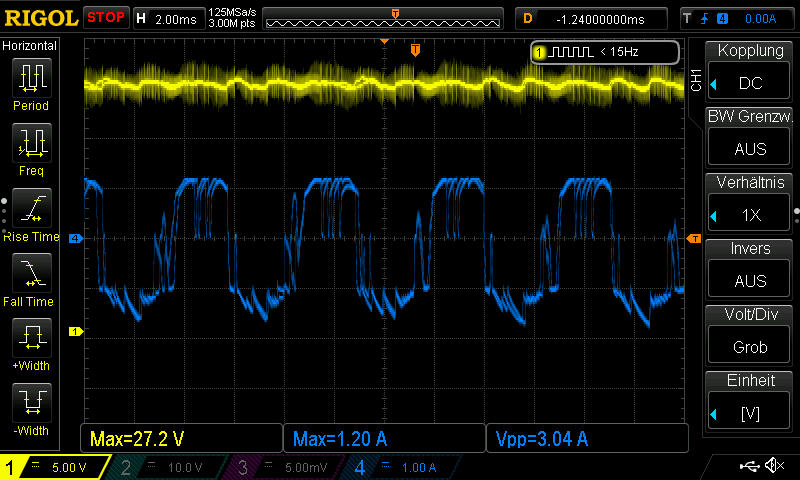Click the CH1 menu tab label
Screen dimensions: 800x480
click(695, 81)
